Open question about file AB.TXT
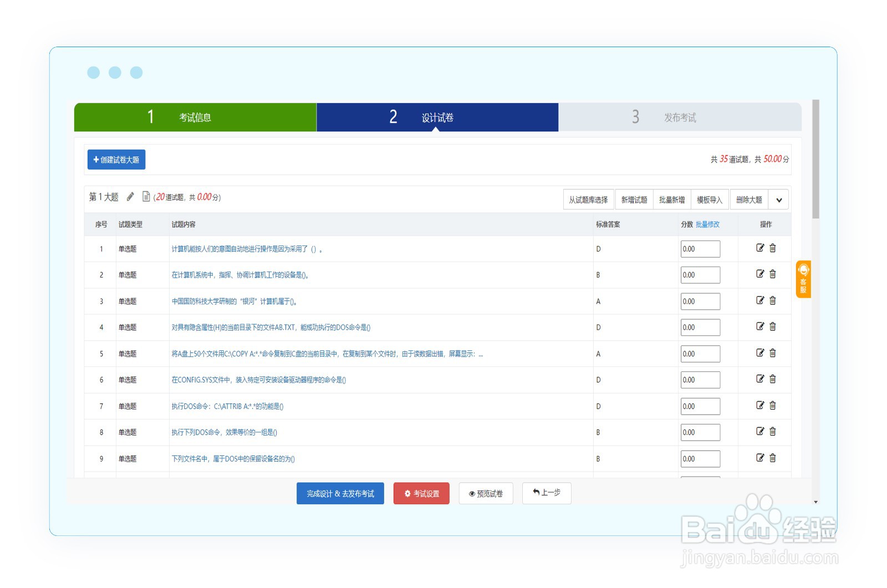Viewport: 887px width, 588px height. click(x=271, y=328)
